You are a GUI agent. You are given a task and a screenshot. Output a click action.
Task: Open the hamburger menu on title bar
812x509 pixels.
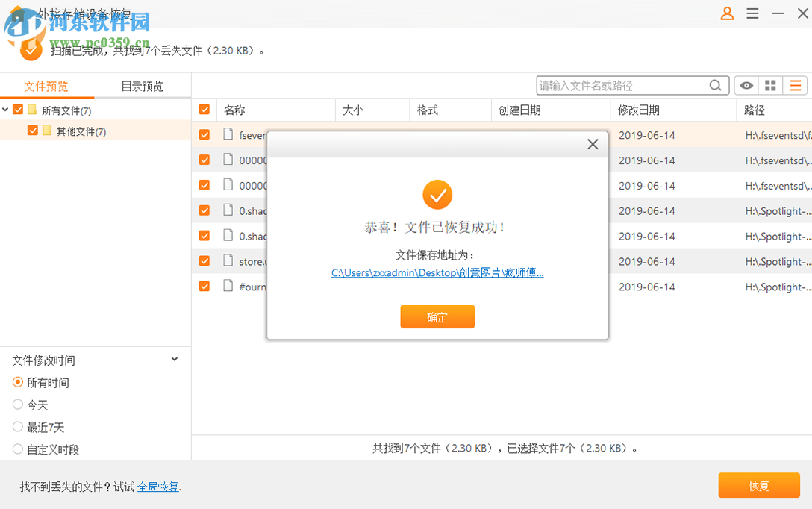752,13
